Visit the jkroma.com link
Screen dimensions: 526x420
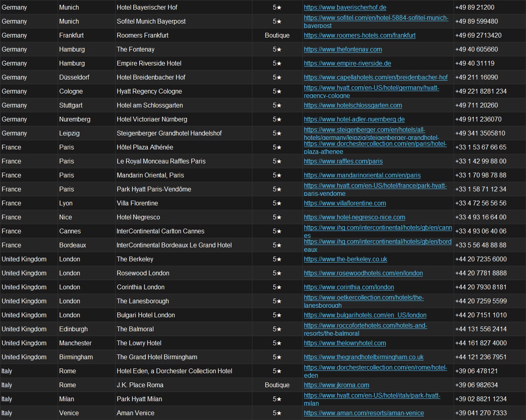pos(336,385)
